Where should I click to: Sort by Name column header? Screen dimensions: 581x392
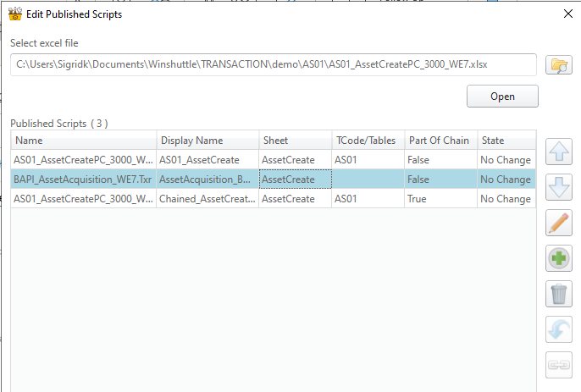point(84,141)
